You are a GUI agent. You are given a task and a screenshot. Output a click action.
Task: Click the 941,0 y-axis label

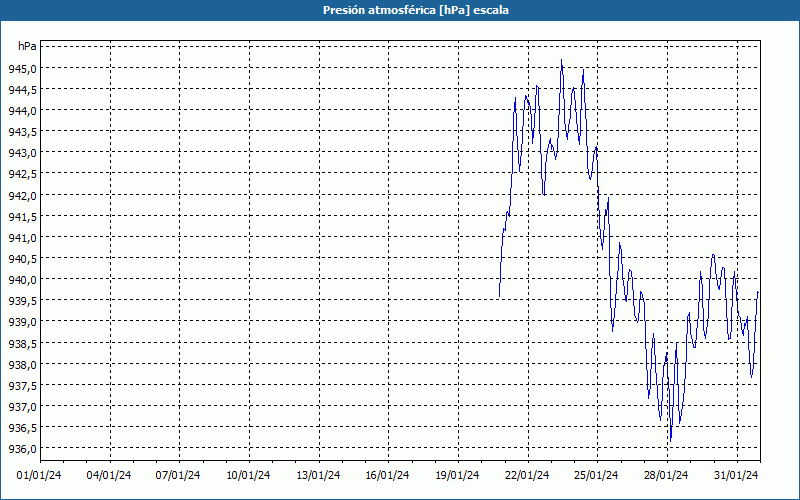click(x=22, y=237)
